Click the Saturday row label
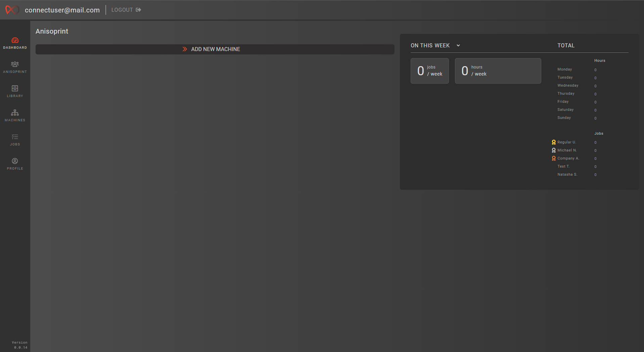Image resolution: width=644 pixels, height=352 pixels. [565, 110]
